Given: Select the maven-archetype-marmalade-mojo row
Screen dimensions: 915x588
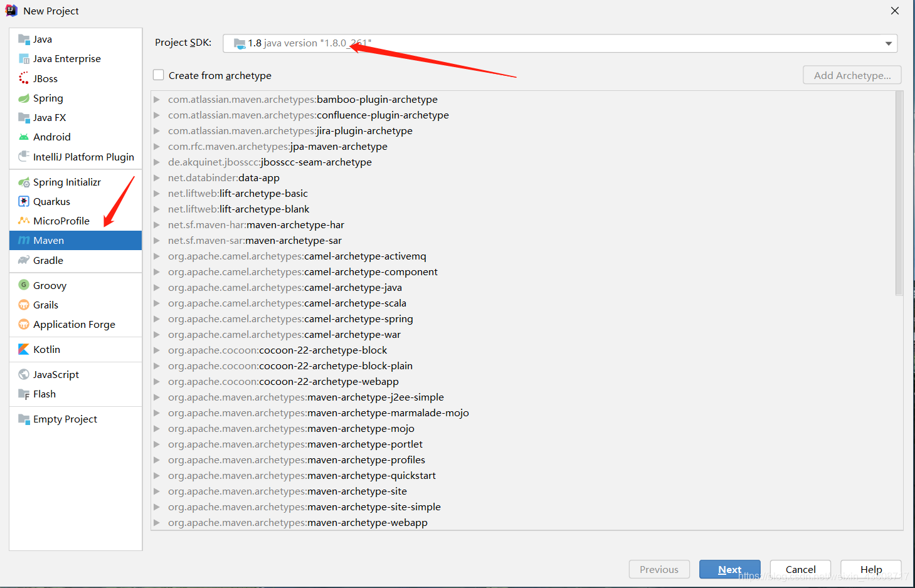Looking at the screenshot, I should (x=523, y=413).
